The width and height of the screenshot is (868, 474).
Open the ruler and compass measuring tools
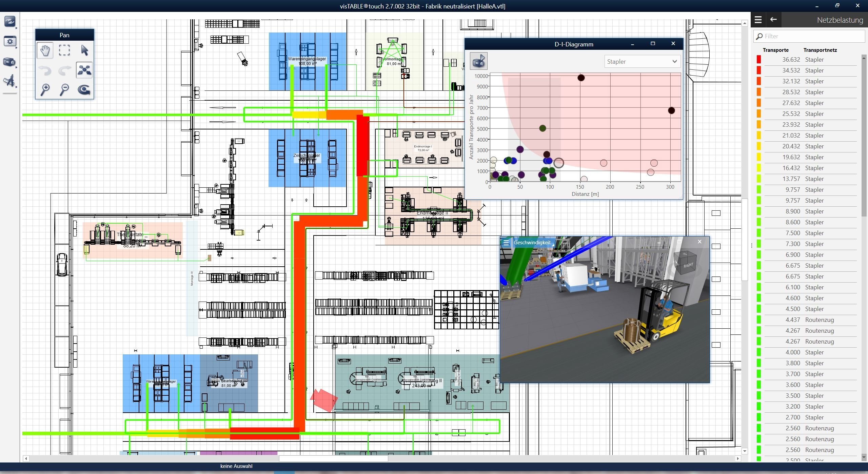click(9, 82)
